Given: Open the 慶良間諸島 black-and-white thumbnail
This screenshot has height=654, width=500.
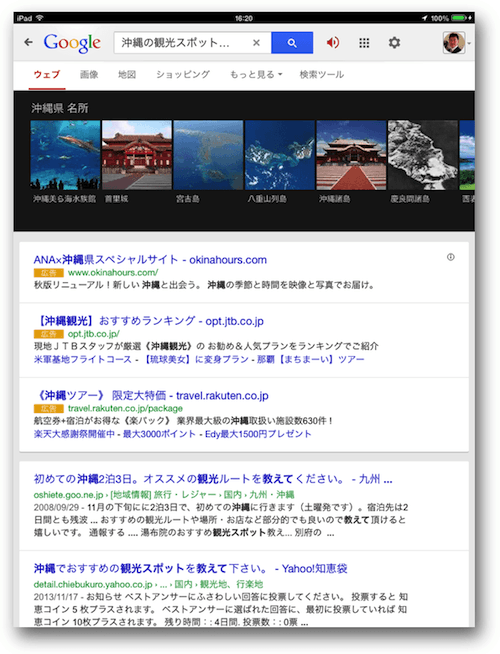Looking at the screenshot, I should [x=423, y=155].
